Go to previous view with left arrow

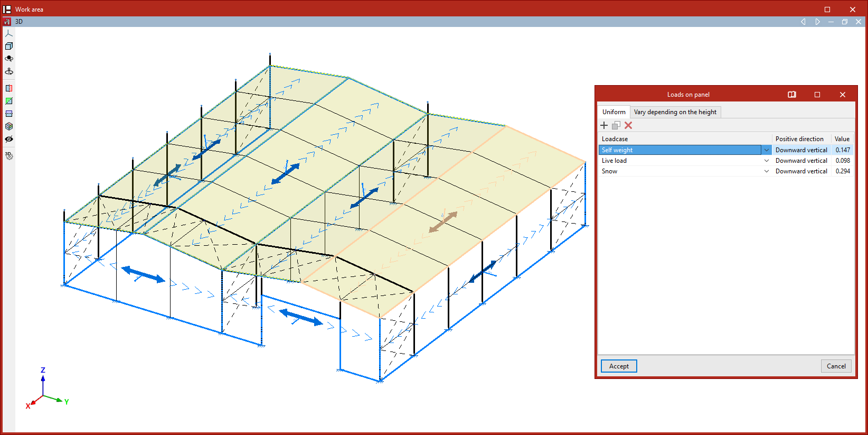tap(803, 22)
